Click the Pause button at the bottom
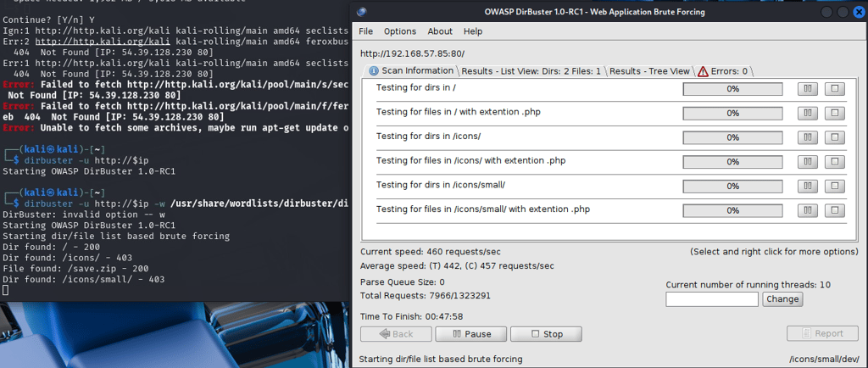This screenshot has height=368, width=868. click(x=471, y=334)
